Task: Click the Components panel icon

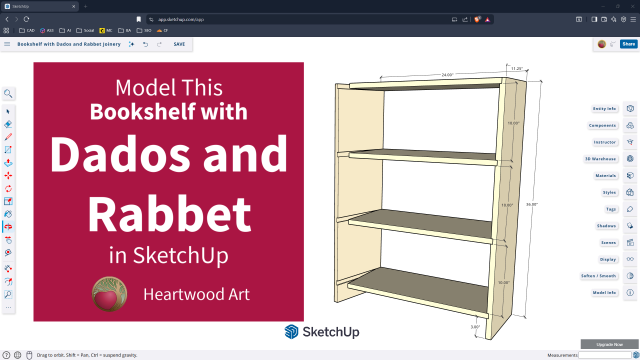Action: (x=630, y=125)
